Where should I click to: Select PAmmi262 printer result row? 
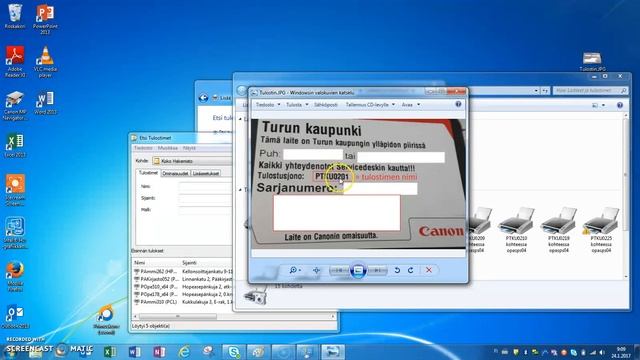183,271
